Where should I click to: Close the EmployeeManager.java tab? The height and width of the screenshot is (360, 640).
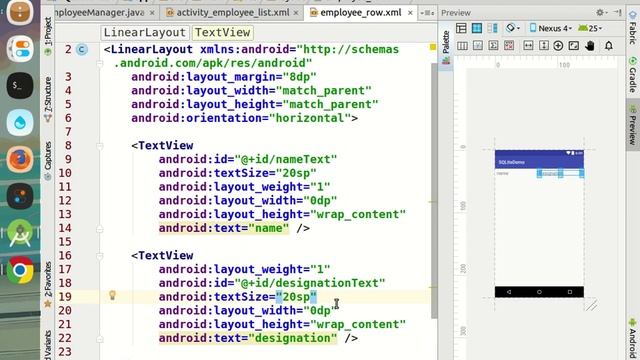(x=152, y=13)
